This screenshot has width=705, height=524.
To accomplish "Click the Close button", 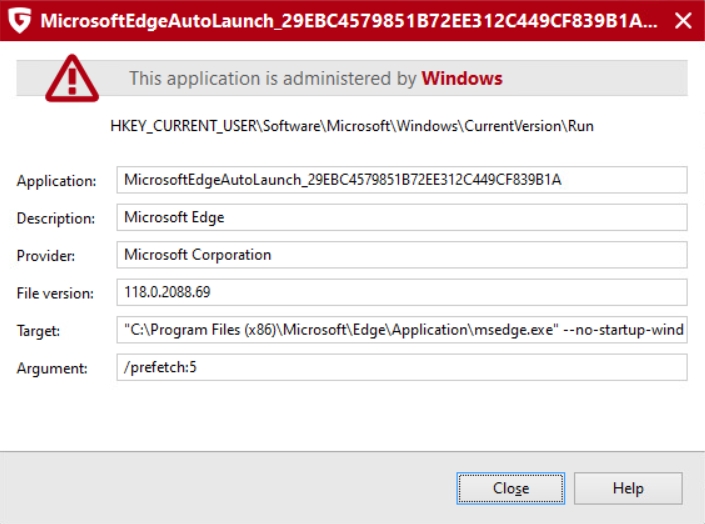I will click(x=510, y=488).
